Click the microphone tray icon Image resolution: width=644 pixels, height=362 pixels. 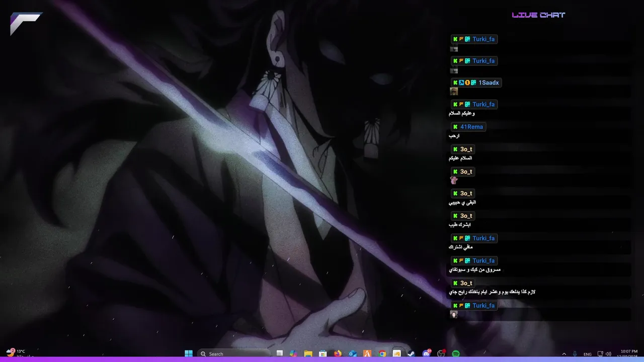click(x=575, y=354)
